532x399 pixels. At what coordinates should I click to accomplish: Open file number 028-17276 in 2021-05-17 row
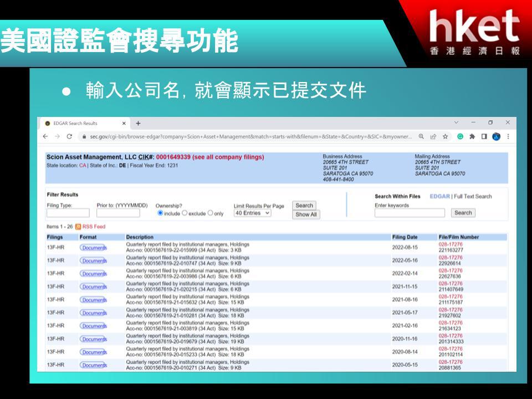click(451, 309)
